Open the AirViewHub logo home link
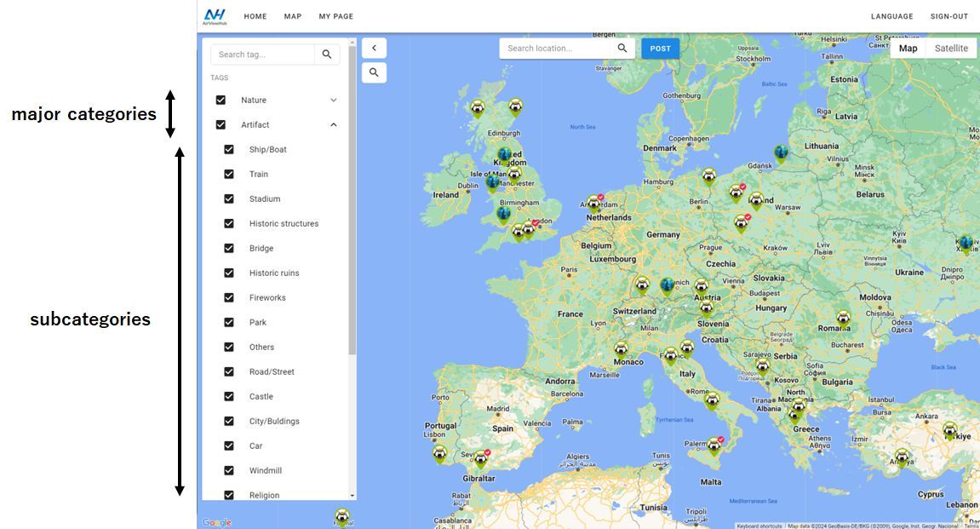Image resolution: width=980 pixels, height=529 pixels. tap(215, 16)
